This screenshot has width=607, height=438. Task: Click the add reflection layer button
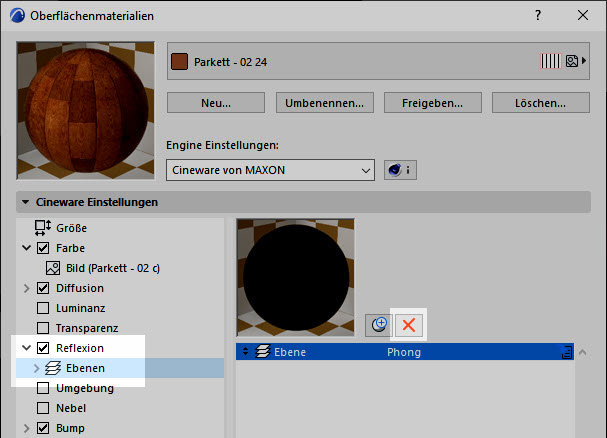[x=379, y=325]
